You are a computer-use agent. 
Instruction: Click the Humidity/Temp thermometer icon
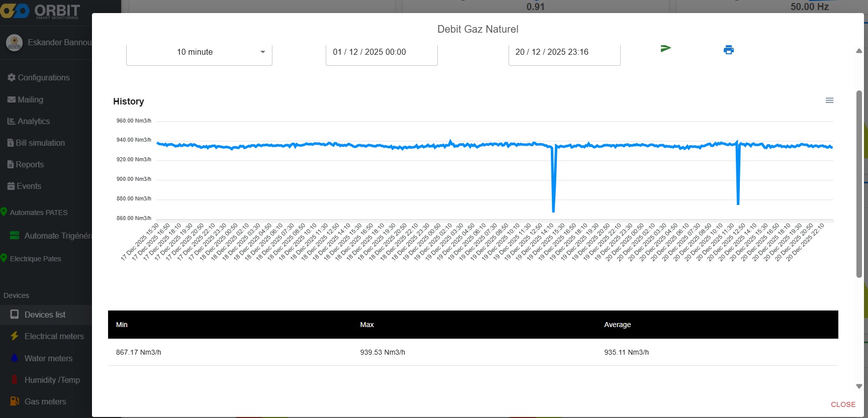point(15,380)
